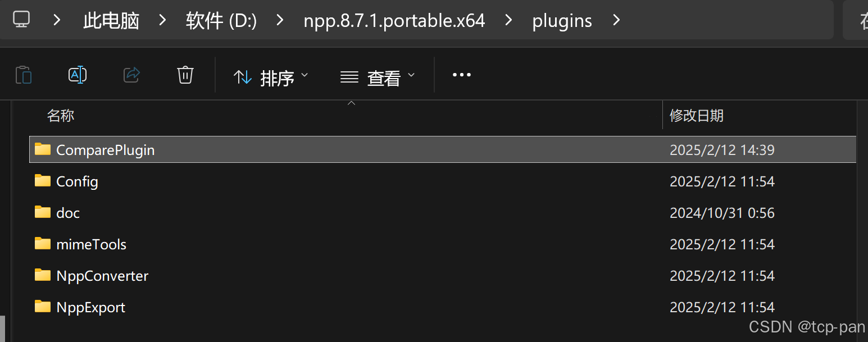
Task: Select the mimeTools folder row
Action: (x=443, y=244)
